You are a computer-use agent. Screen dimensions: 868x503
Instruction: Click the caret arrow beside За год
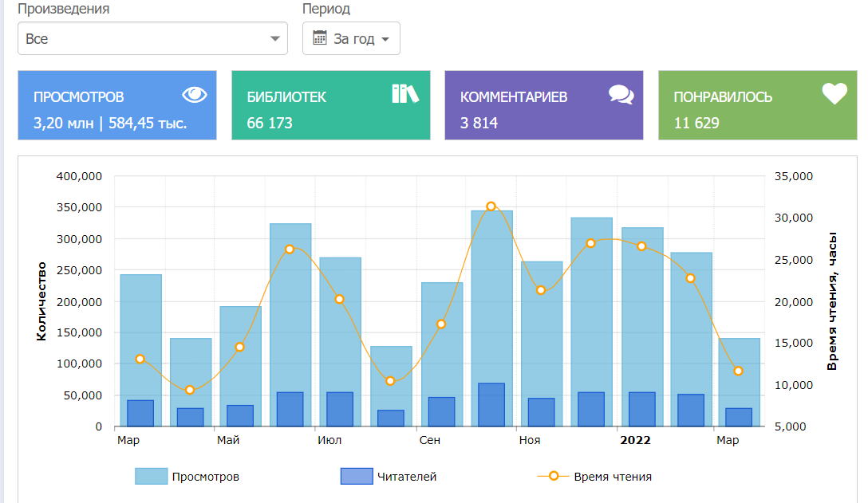(x=385, y=39)
